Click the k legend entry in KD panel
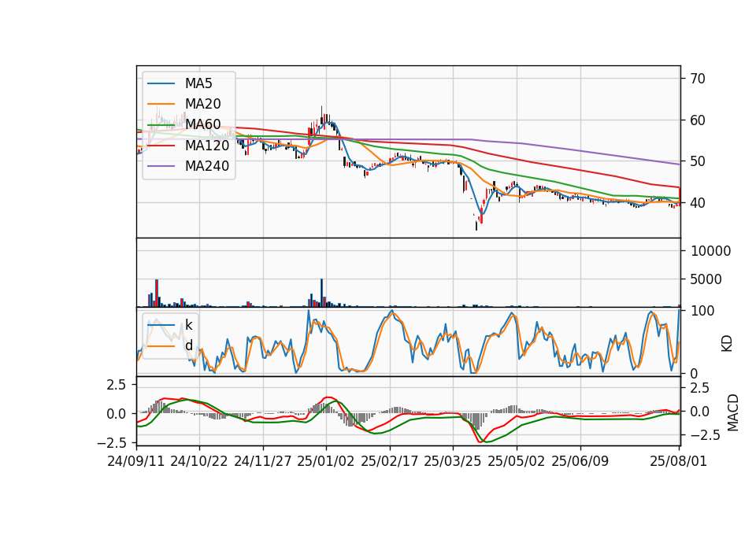The image size is (756, 543). click(x=189, y=325)
